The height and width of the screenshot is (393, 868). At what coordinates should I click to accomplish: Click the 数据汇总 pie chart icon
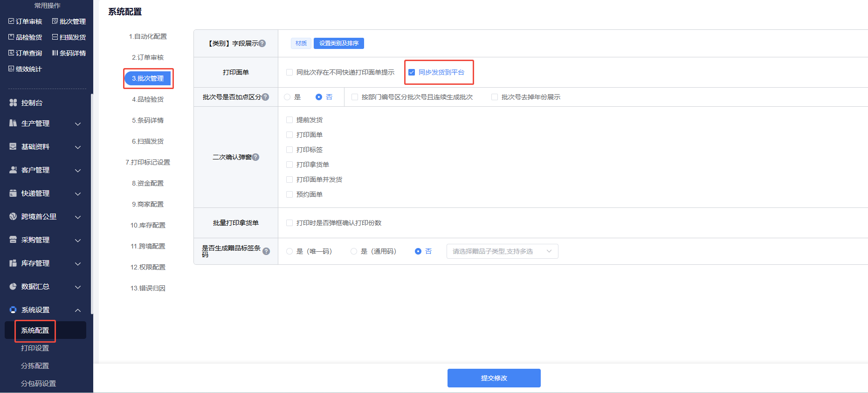[x=13, y=286]
